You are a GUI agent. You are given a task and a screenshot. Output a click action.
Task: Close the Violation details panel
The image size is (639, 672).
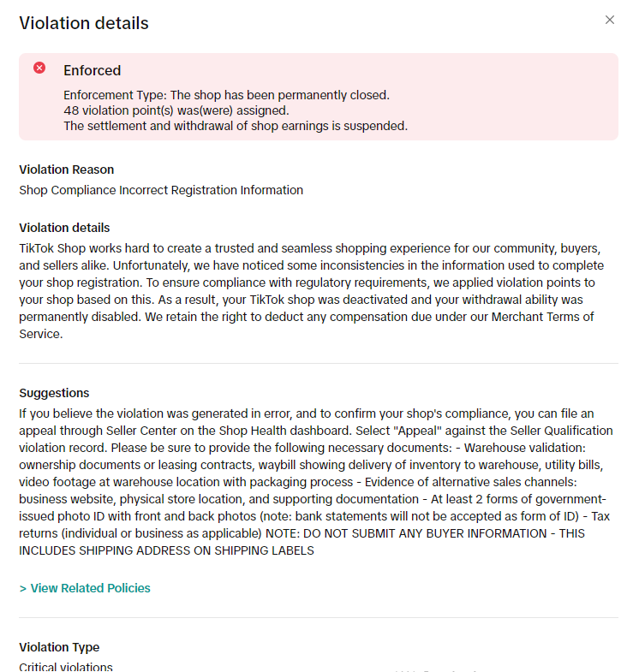pyautogui.click(x=610, y=20)
